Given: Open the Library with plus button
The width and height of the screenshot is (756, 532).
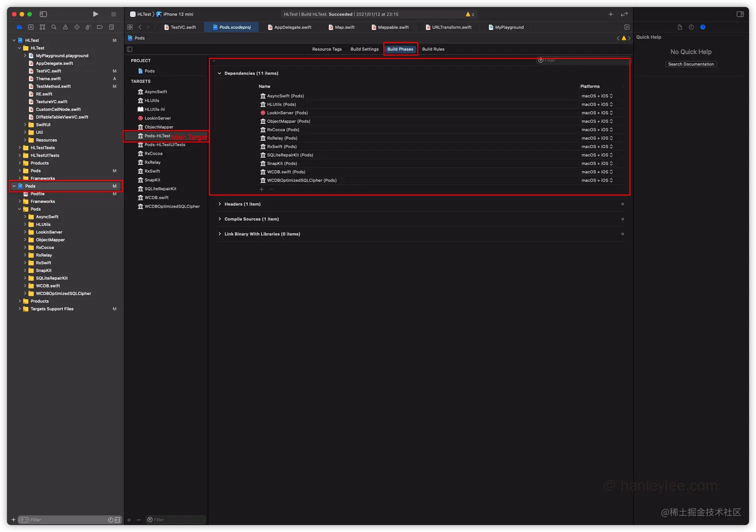Looking at the screenshot, I should (610, 14).
